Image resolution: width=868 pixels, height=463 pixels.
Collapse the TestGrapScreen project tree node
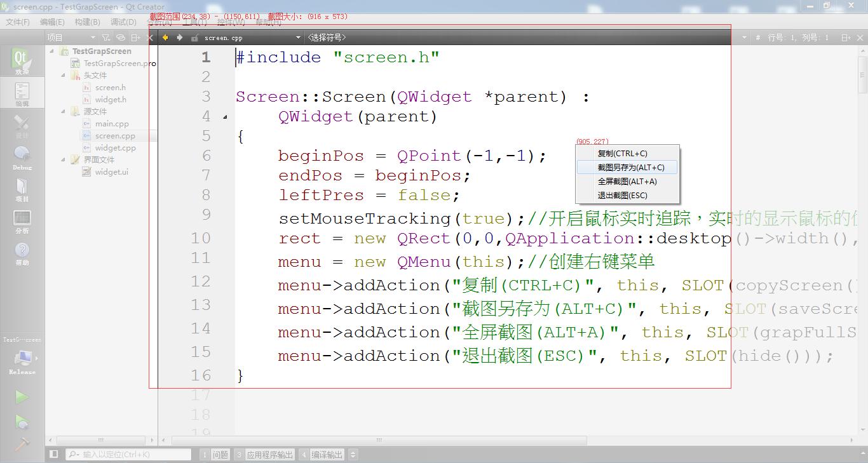pos(53,51)
